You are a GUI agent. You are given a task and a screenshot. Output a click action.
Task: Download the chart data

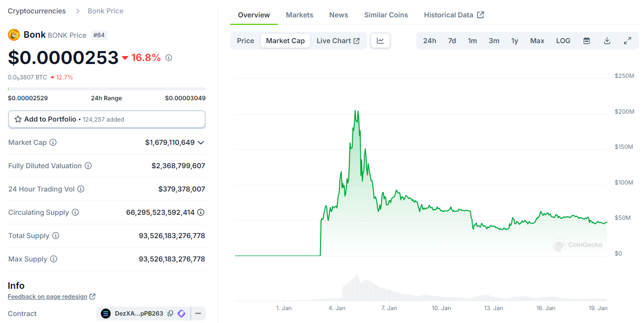tap(607, 41)
